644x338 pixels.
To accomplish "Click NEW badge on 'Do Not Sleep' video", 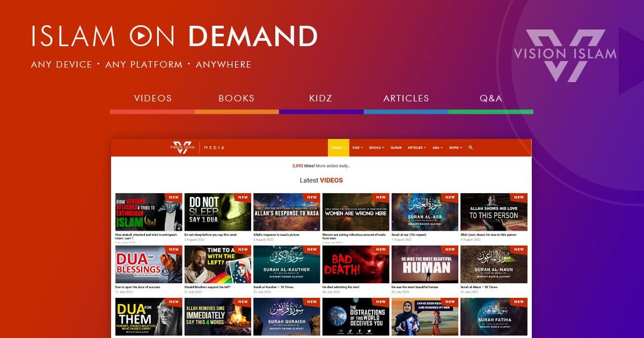I will coord(243,197).
